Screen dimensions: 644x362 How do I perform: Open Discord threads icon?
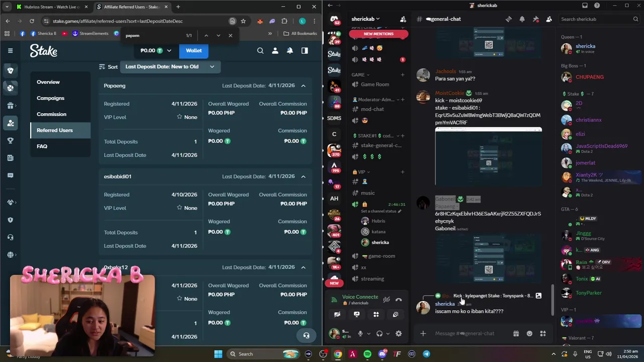(x=509, y=19)
